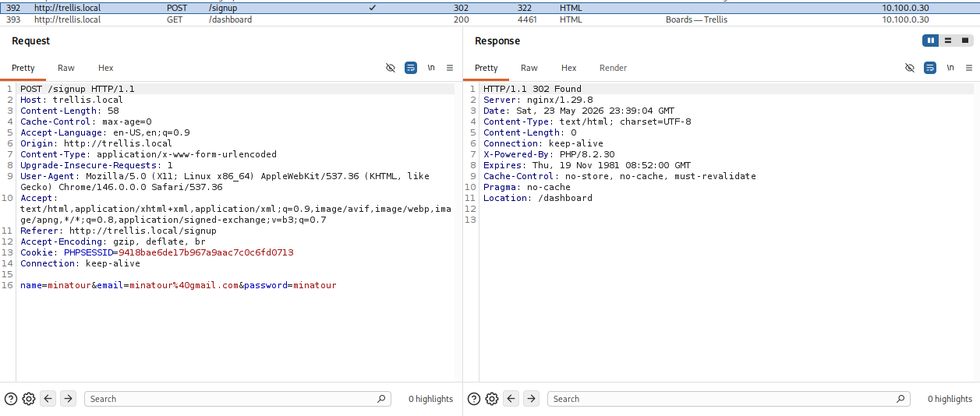Click 'X-Powered-By: PHP/8.2.30' header
Viewport: 980px width, 416px height.
click(x=549, y=154)
